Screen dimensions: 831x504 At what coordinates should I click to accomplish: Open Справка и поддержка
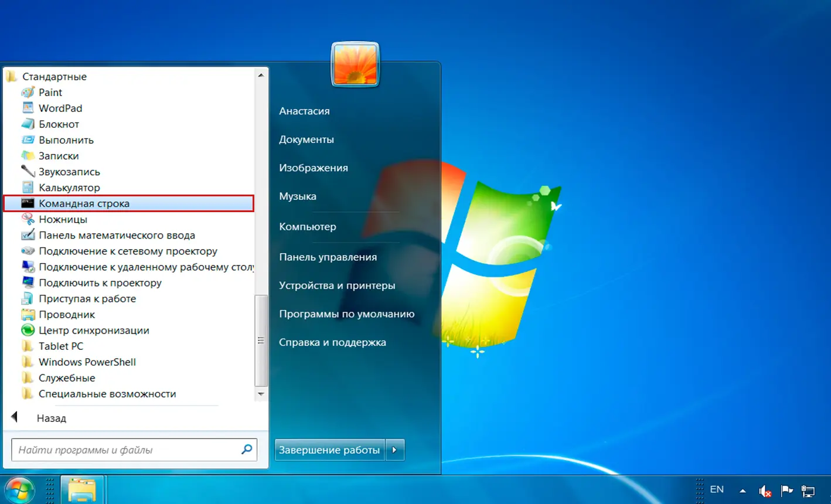(x=332, y=342)
